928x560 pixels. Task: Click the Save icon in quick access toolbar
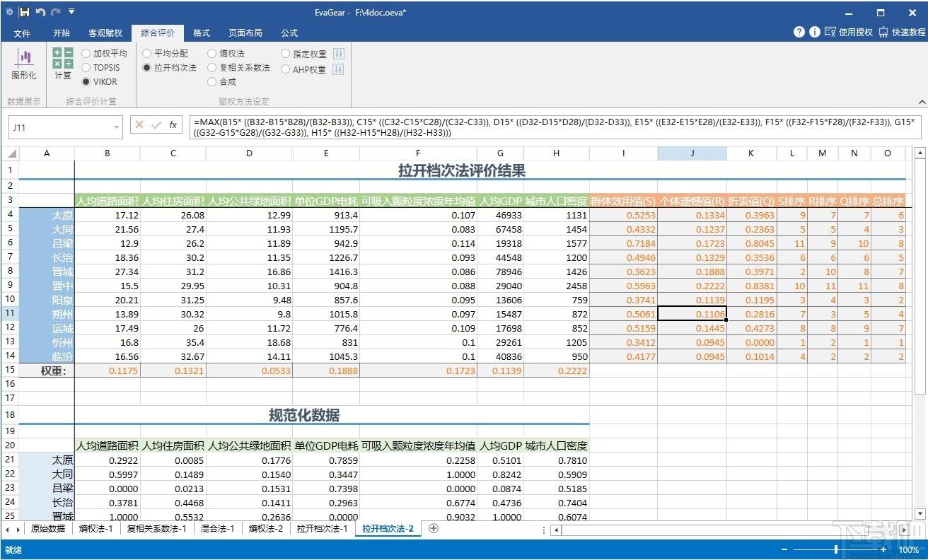25,12
